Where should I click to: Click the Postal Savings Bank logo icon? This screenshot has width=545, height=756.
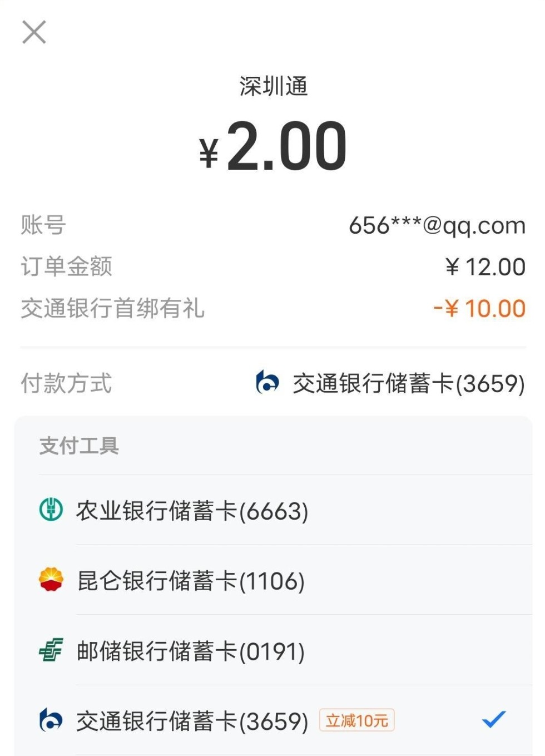pyautogui.click(x=51, y=650)
